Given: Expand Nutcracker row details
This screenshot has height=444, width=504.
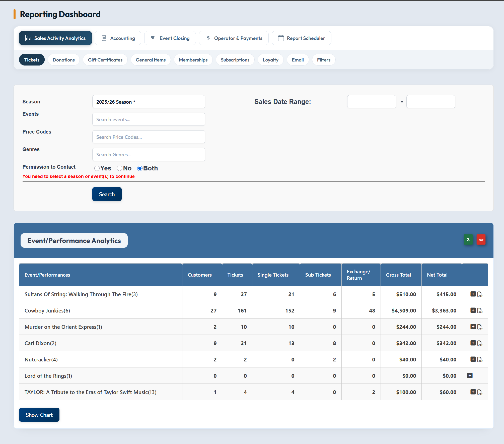Looking at the screenshot, I should click(473, 359).
